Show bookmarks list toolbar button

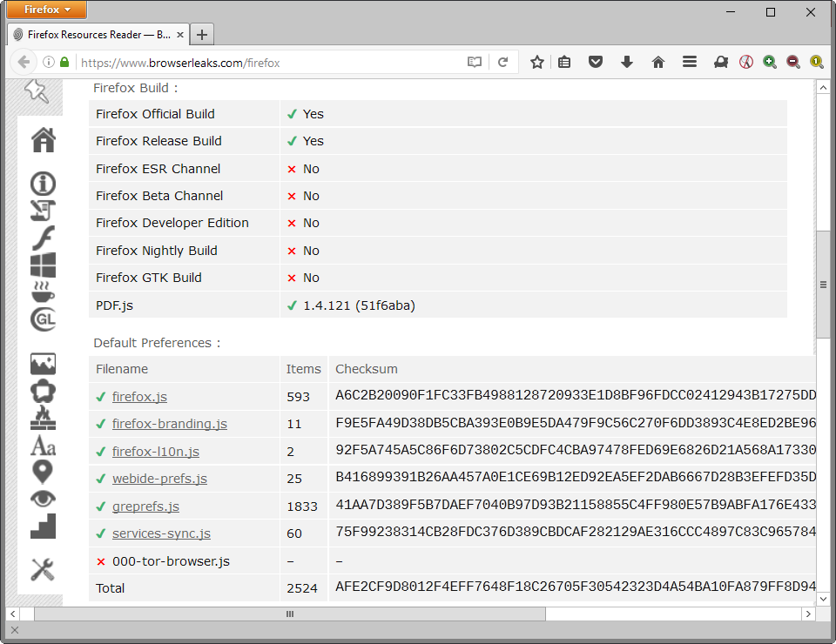point(564,63)
